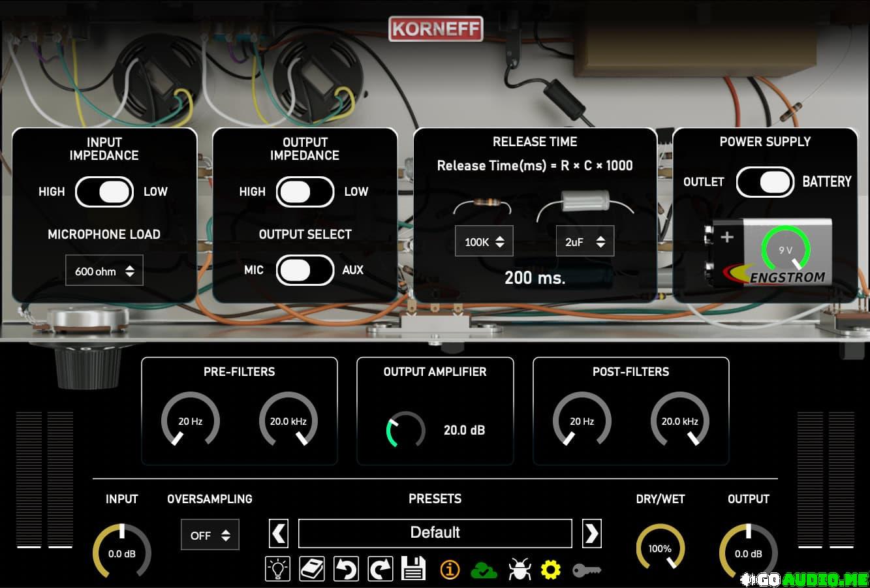Image resolution: width=870 pixels, height=588 pixels.
Task: Click the lightbulb tips icon
Action: click(x=278, y=568)
